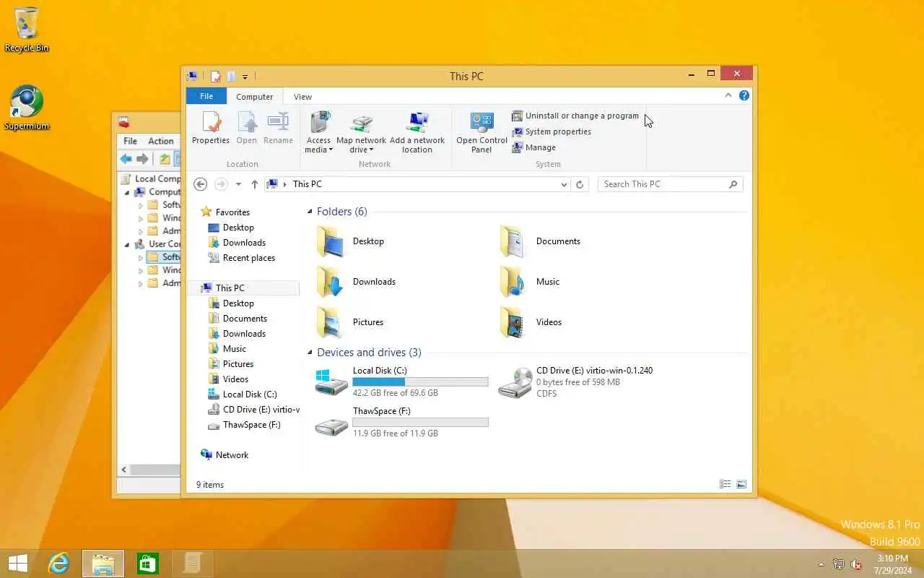Click the title bar Properties quick-access icon

click(x=215, y=76)
